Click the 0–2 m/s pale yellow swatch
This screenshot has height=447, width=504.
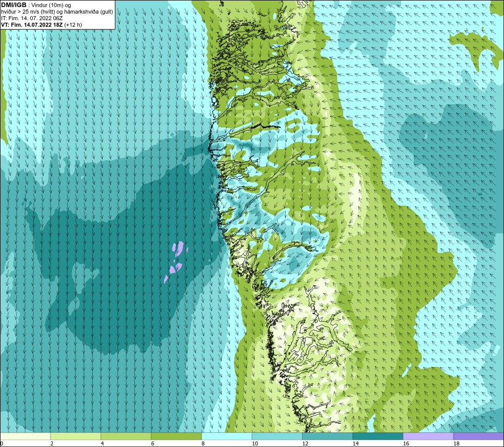pyautogui.click(x=25, y=436)
